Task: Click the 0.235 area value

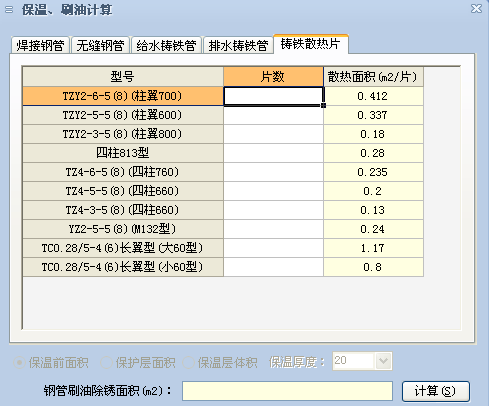Action: pos(373,172)
